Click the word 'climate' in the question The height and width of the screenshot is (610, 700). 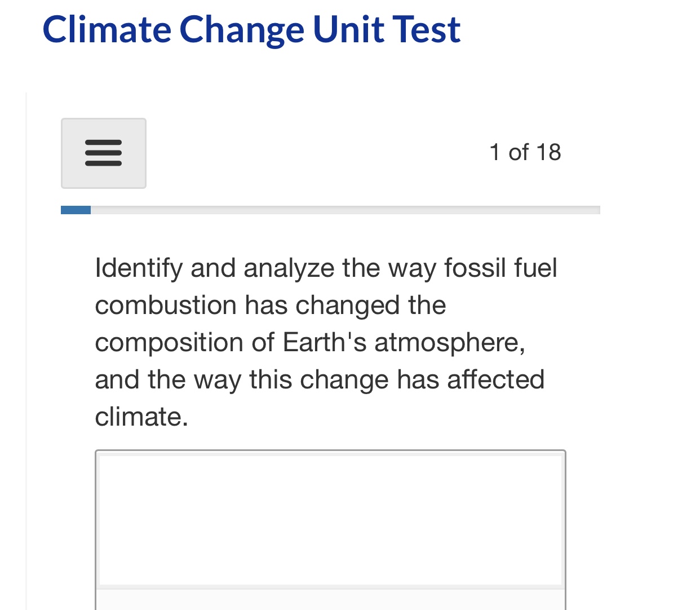pyautogui.click(x=142, y=417)
